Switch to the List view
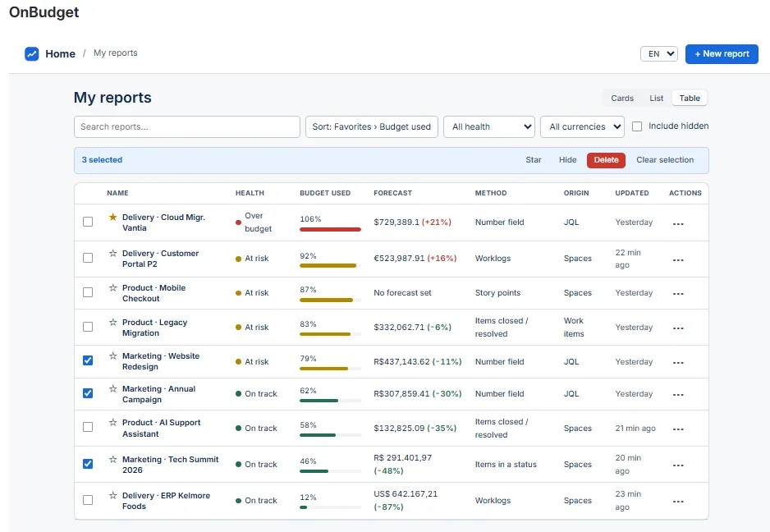770x532 pixels. click(656, 99)
